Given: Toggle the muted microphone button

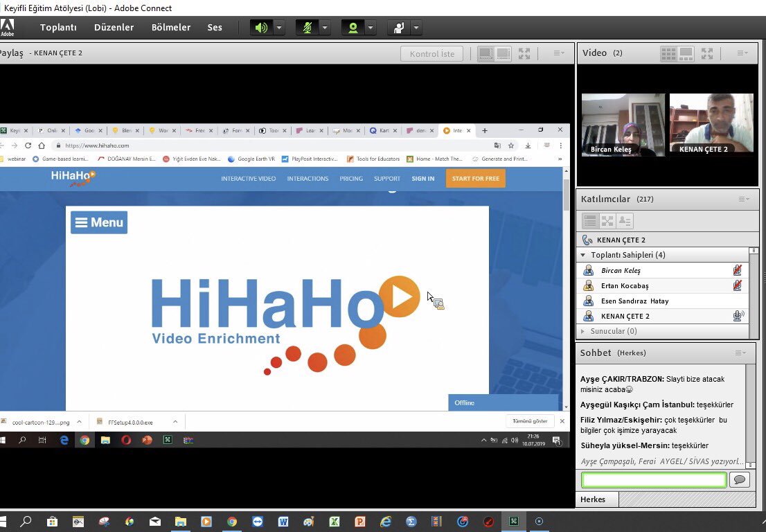Looking at the screenshot, I should [x=308, y=27].
